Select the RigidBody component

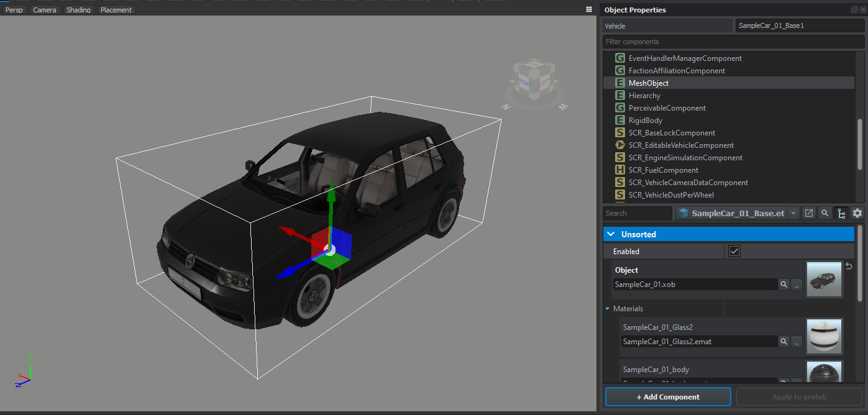point(645,121)
